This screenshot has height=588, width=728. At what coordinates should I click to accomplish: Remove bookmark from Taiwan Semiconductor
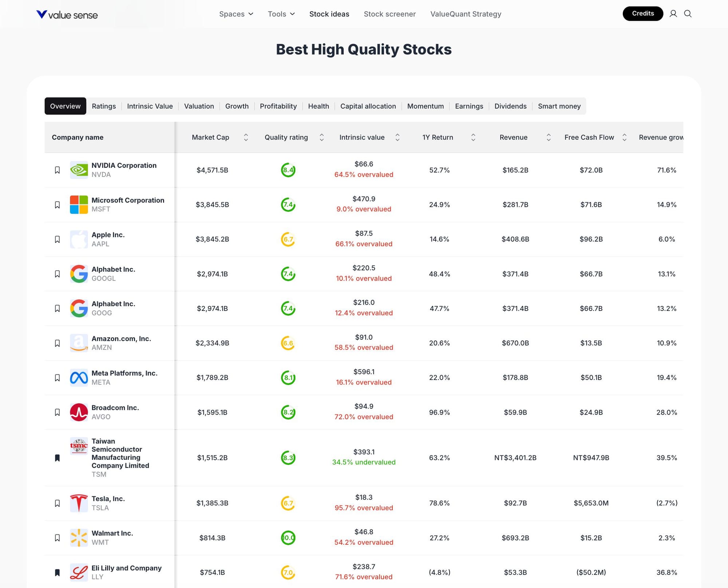[57, 458]
